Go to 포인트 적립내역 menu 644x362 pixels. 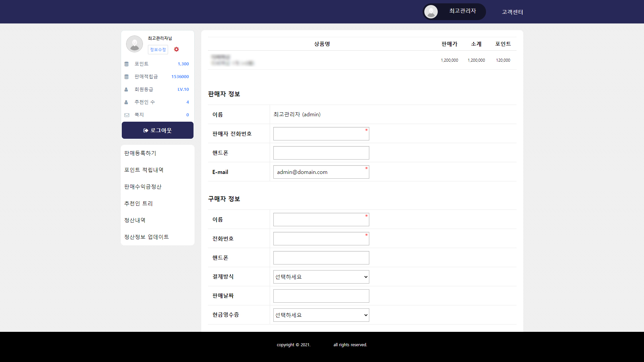(144, 170)
